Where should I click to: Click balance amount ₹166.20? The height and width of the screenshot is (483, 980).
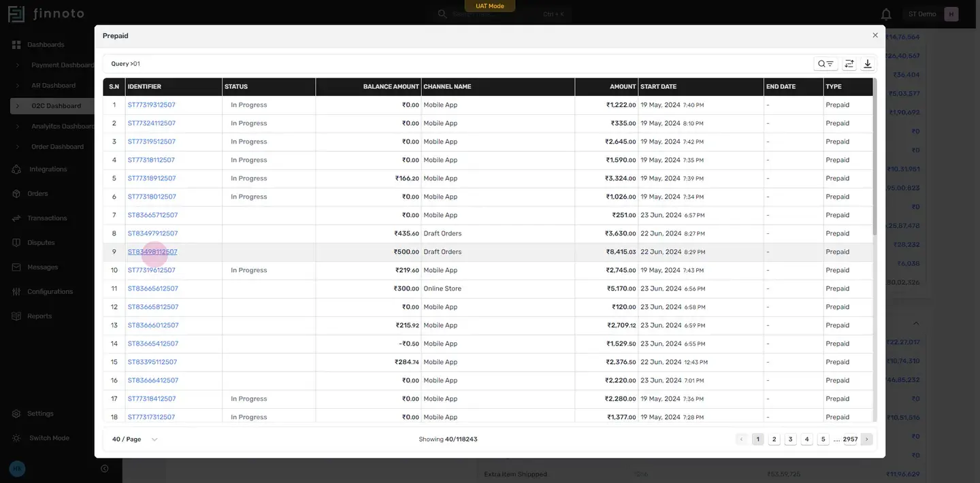click(x=407, y=179)
